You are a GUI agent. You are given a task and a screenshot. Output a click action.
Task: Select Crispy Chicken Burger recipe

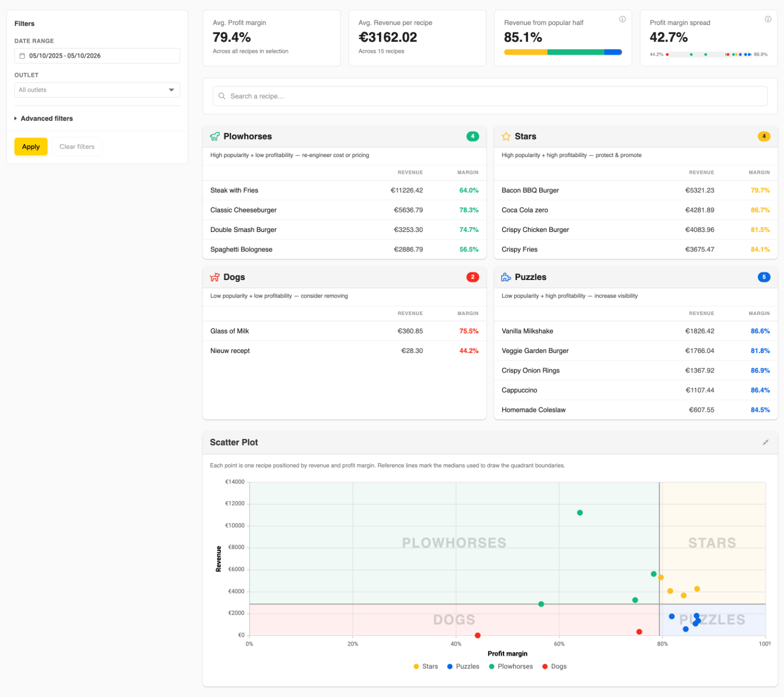click(x=635, y=230)
